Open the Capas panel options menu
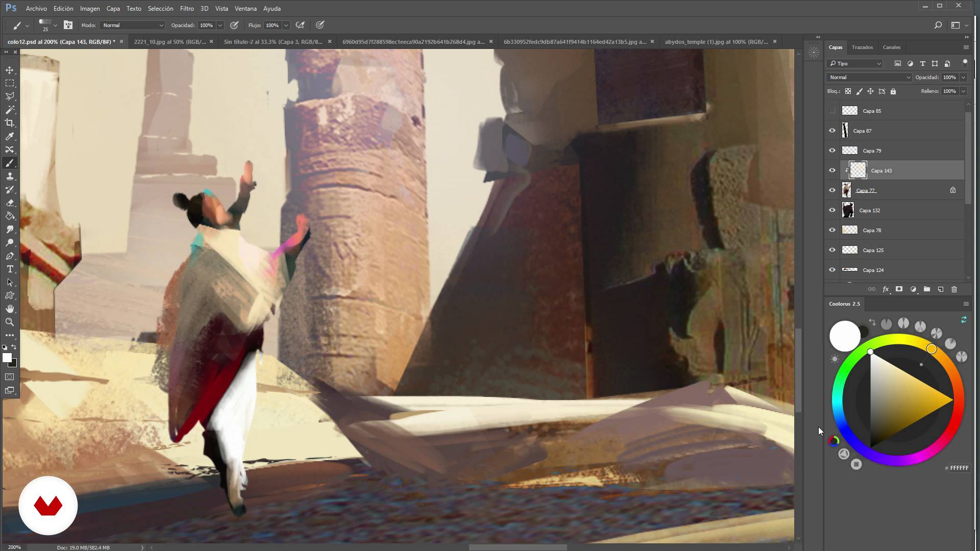The height and width of the screenshot is (551, 980). (966, 47)
